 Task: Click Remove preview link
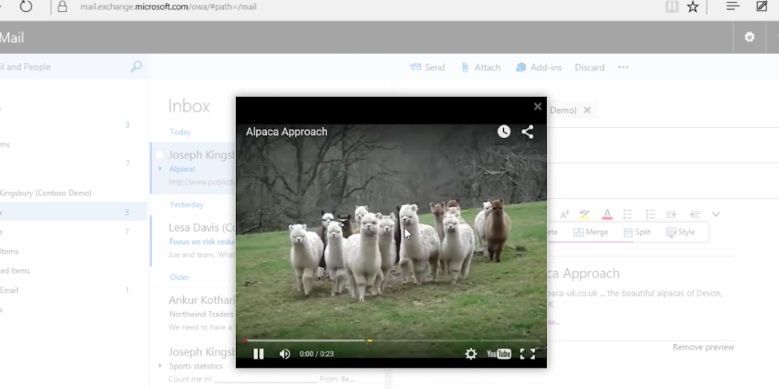(703, 347)
